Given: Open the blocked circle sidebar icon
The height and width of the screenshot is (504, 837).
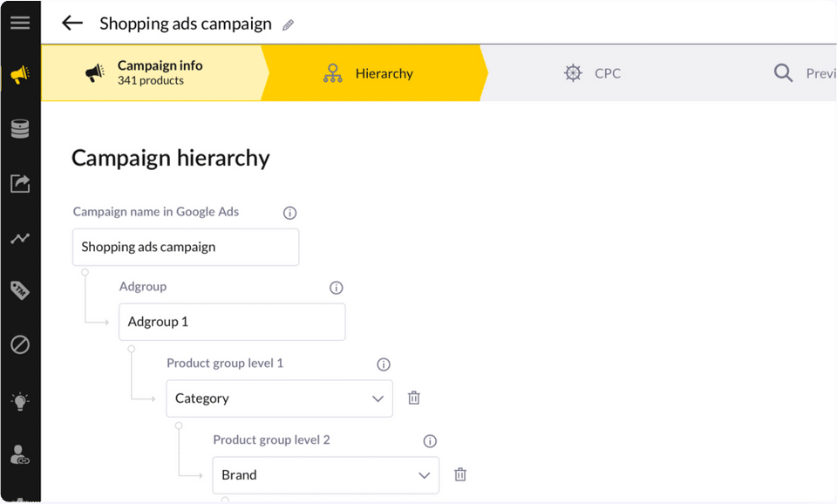Looking at the screenshot, I should coord(20,345).
